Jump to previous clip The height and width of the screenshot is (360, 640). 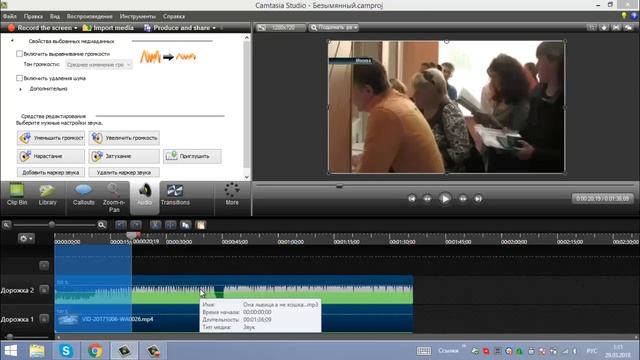(412, 199)
